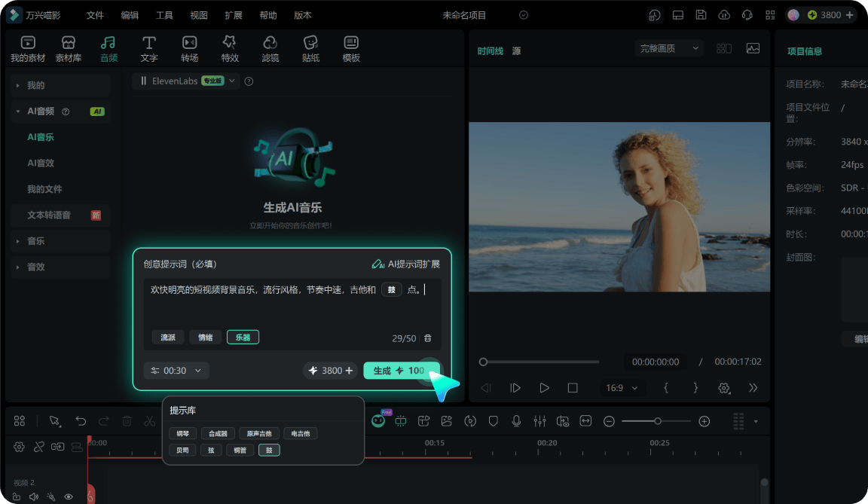Screen dimensions: 868x504
Task: Switch to the 源 preview tab
Action: pyautogui.click(x=516, y=51)
